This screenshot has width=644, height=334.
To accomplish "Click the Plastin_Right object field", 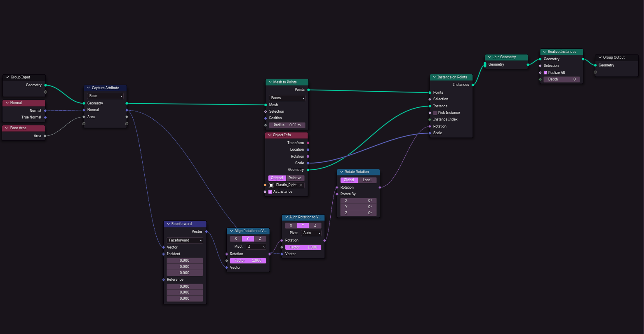I will pos(287,185).
